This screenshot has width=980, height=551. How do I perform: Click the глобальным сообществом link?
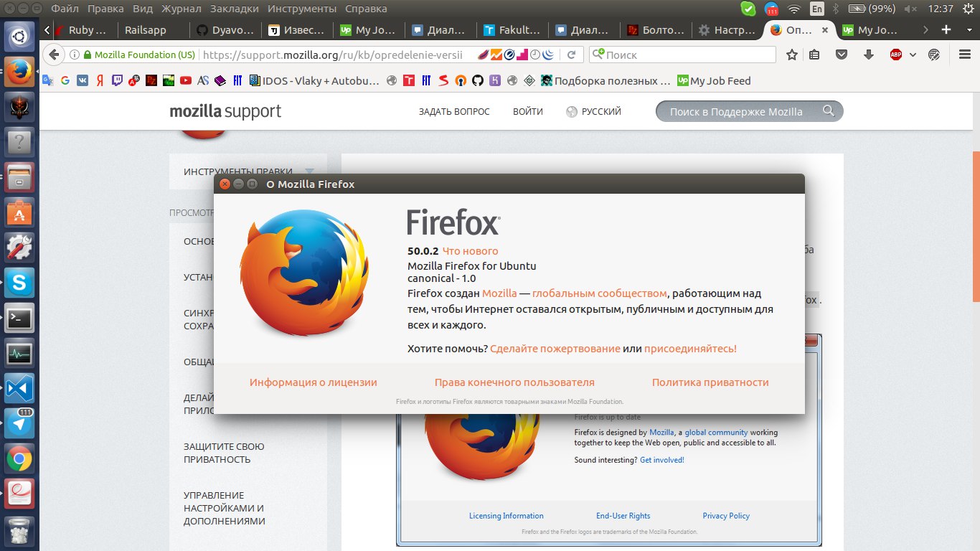coord(600,293)
